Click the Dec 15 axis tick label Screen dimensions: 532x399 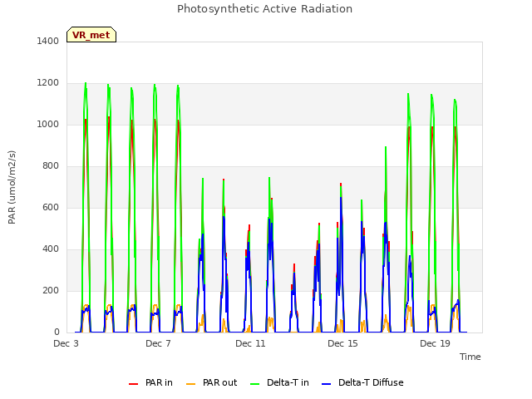click(342, 343)
